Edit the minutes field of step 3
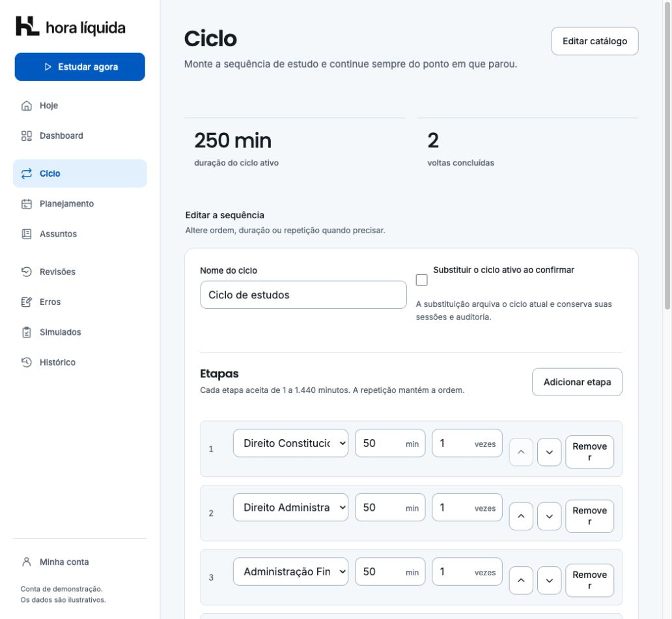Screen dimensions: 672x619 pos(390,572)
